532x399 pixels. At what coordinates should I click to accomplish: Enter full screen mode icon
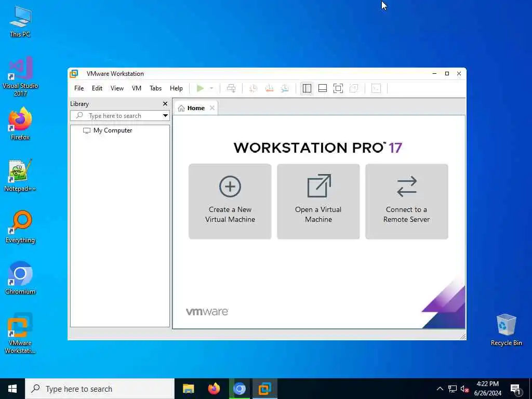click(338, 88)
